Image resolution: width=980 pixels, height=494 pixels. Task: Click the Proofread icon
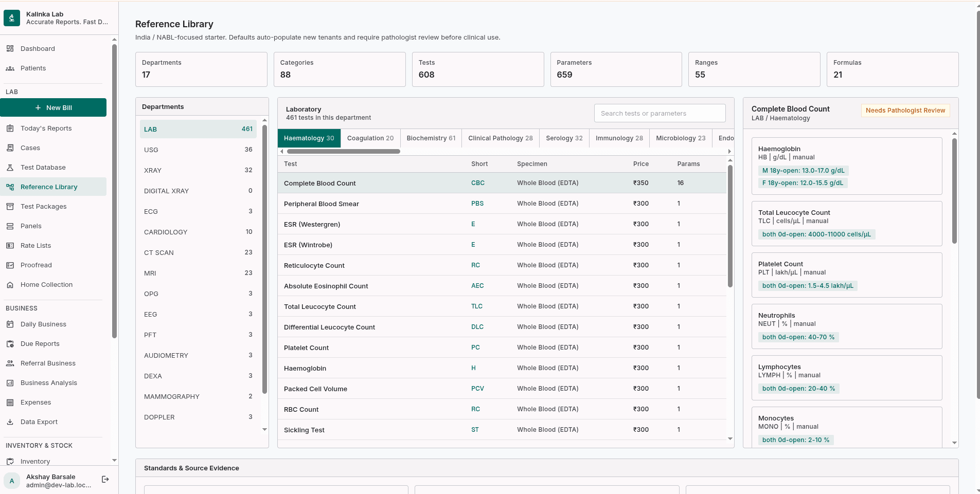[x=10, y=265]
